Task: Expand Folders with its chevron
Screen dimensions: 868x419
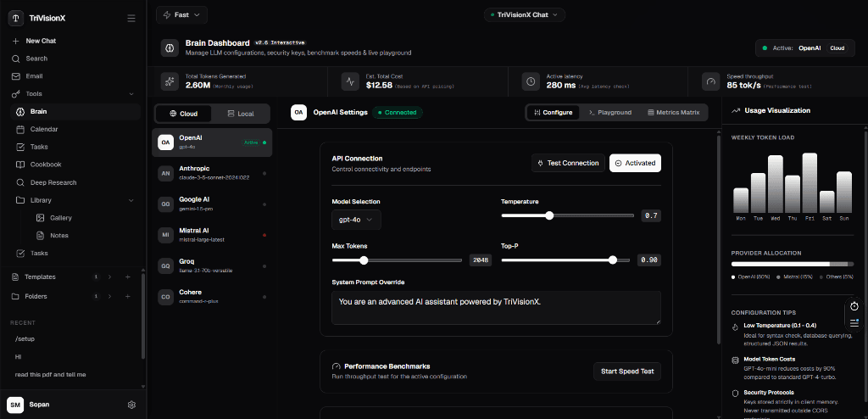Action: click(109, 296)
